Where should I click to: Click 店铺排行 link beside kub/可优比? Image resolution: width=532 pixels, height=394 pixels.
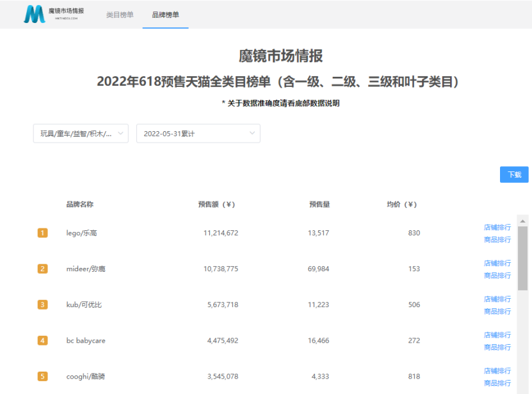pos(497,298)
